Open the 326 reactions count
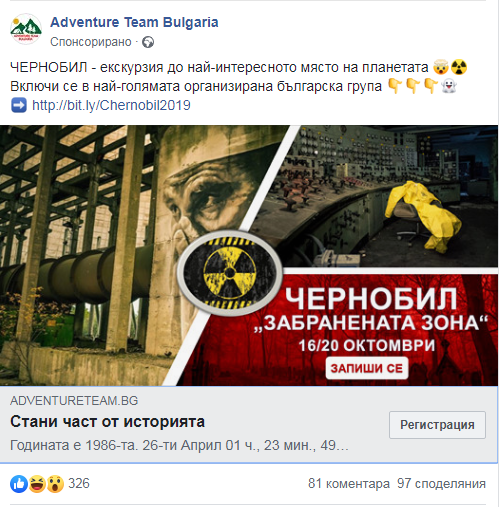 79,483
